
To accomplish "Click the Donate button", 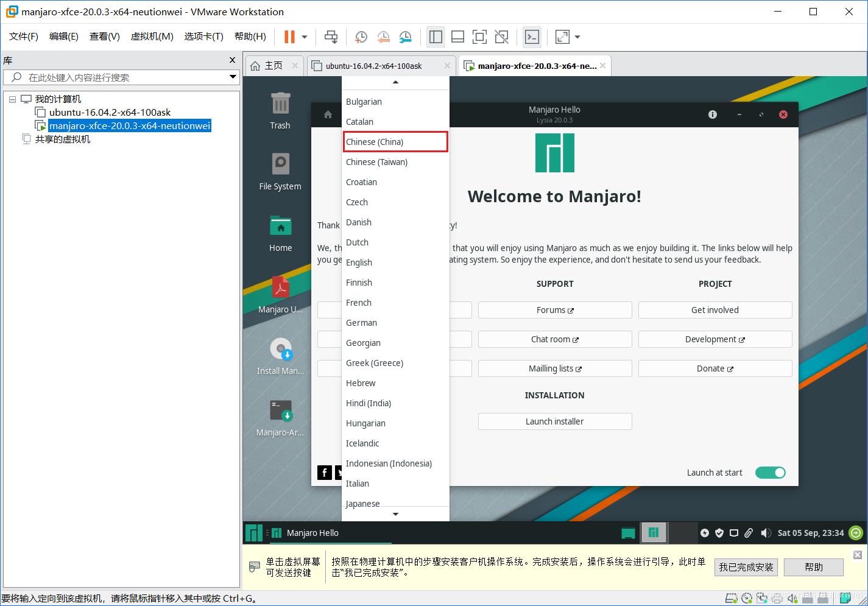I will click(715, 368).
